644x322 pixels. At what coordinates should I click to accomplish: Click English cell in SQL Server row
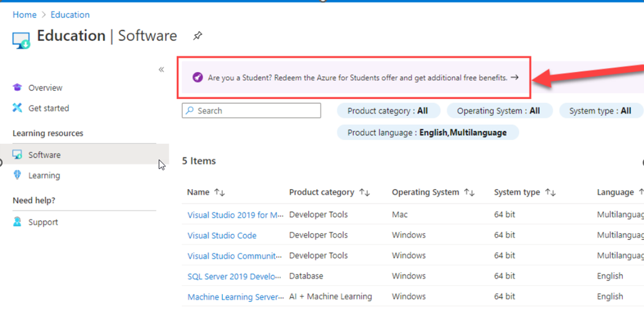point(610,276)
